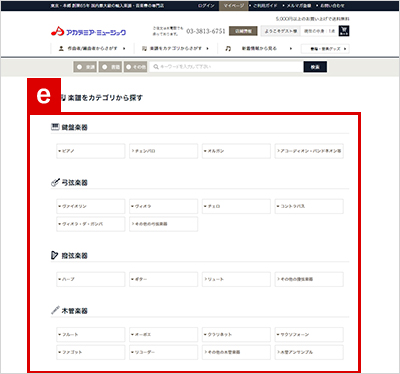Click the harp icon beside 撥弦楽器

[x=55, y=255]
